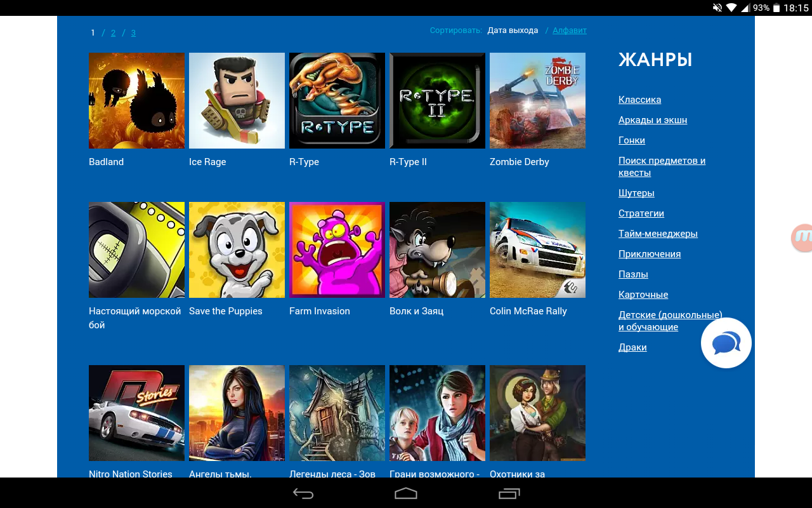Click the Colin McRae Rally title text

point(528,311)
